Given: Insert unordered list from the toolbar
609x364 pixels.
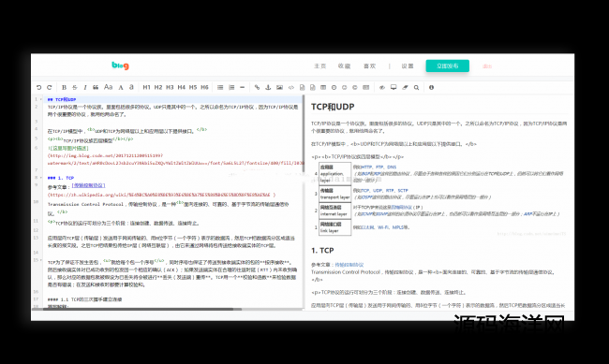Looking at the screenshot, I should (220, 87).
